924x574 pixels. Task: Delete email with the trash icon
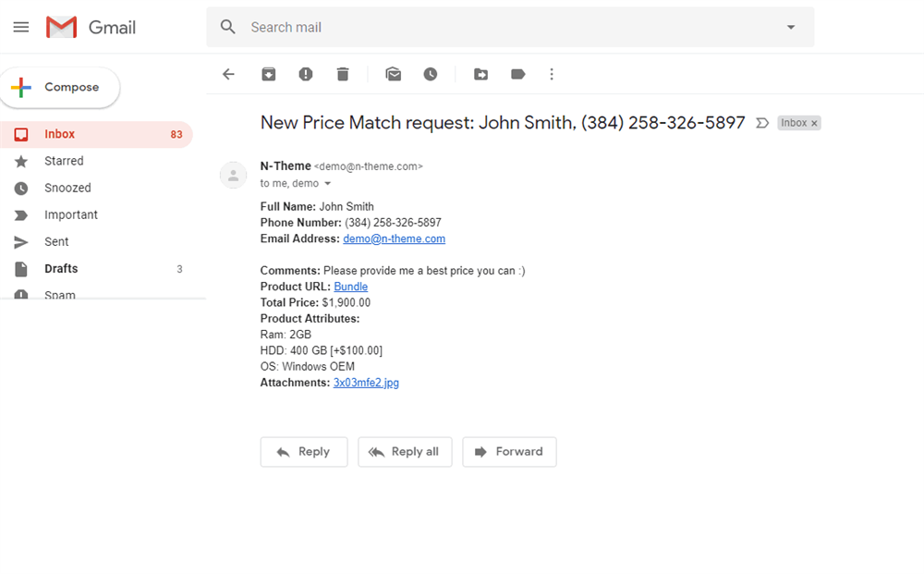point(343,74)
